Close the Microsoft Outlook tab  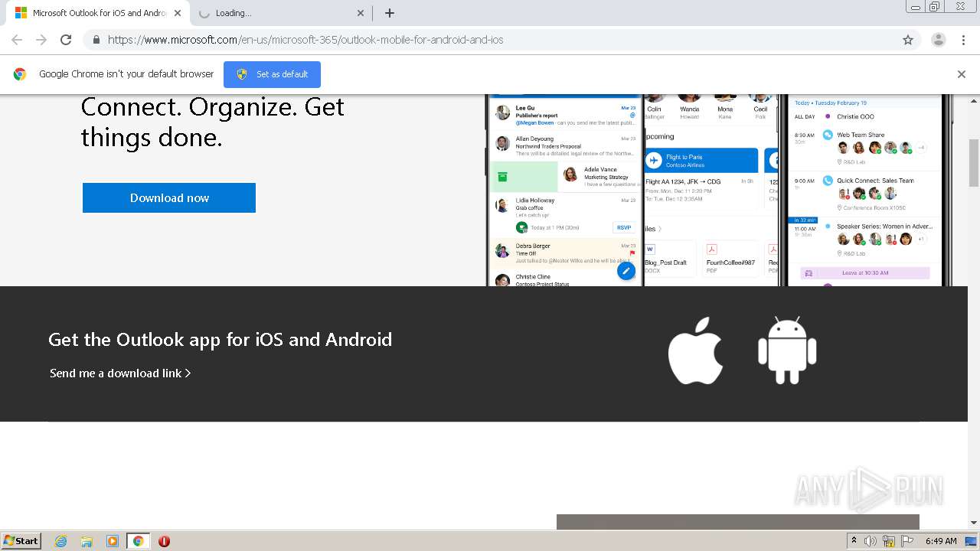click(x=176, y=13)
